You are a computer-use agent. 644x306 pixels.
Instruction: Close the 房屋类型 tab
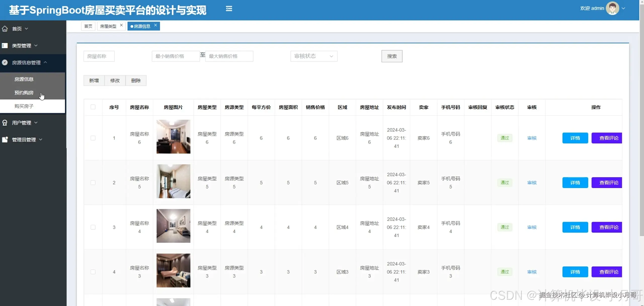click(x=121, y=25)
